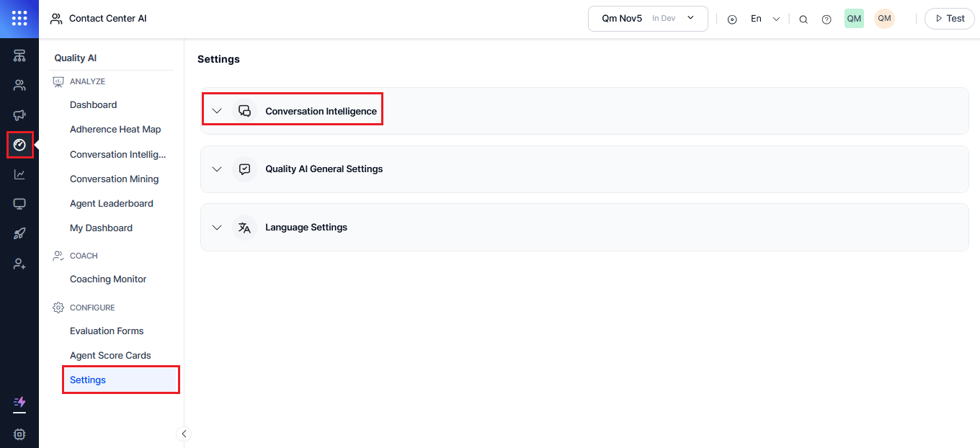Open Evaluation Forms in Configure section
This screenshot has width=980, height=448.
tap(107, 331)
